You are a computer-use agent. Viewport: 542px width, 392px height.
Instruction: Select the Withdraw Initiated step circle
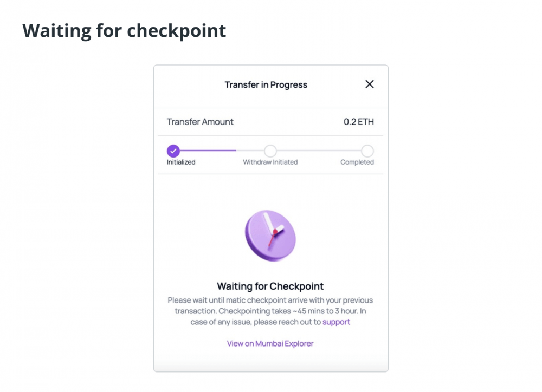[x=270, y=151]
